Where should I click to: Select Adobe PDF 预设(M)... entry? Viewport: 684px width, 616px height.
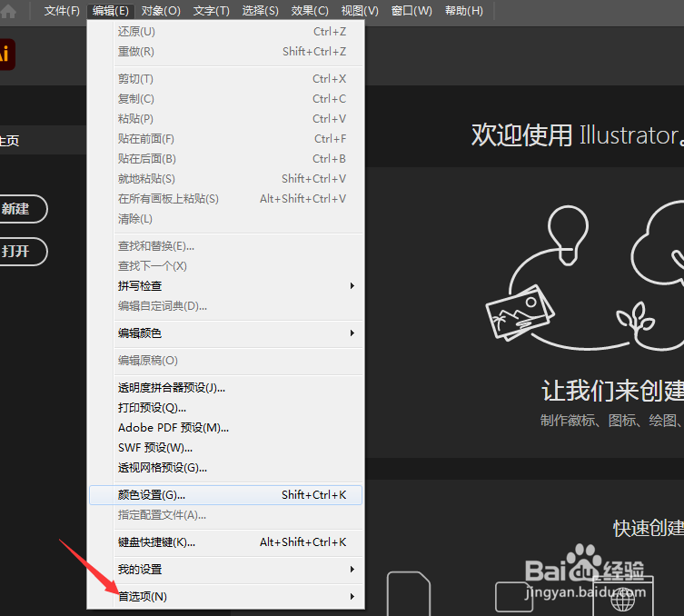coord(225,428)
